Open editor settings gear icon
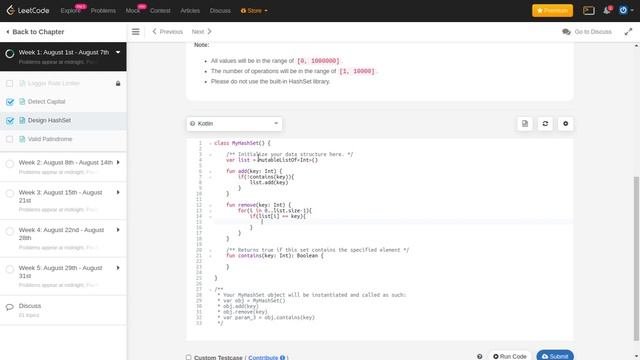640x360 pixels. tap(565, 123)
